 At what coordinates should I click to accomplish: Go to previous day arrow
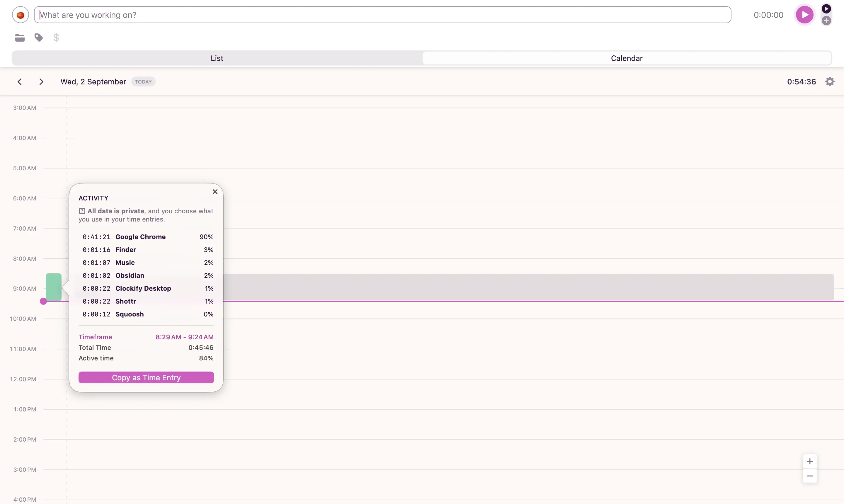point(20,81)
